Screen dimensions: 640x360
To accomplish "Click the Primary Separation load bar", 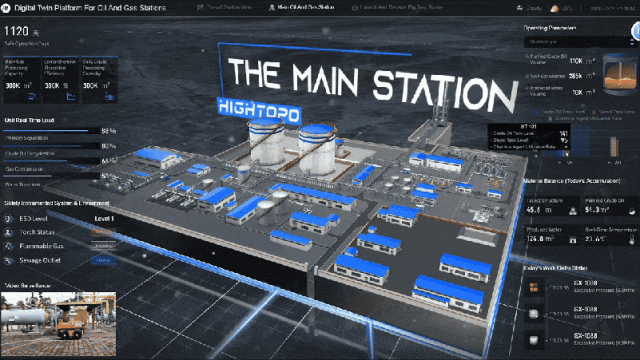I will click(x=51, y=131).
